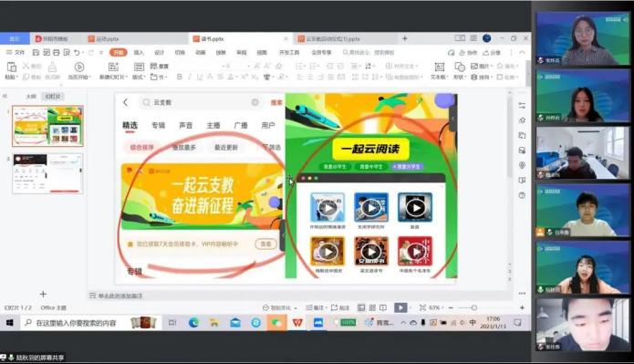Click the Save icon in quick toolbar
Screen dimensions: 634x364
point(36,52)
